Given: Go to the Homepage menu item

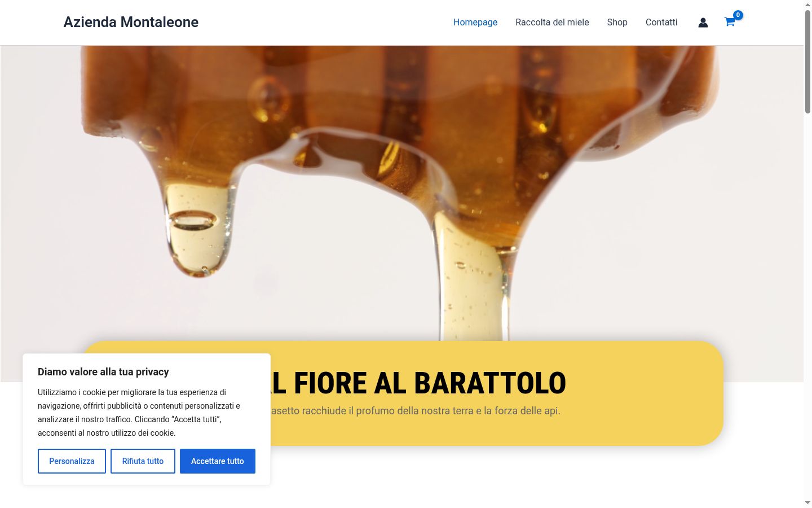Looking at the screenshot, I should click(475, 23).
